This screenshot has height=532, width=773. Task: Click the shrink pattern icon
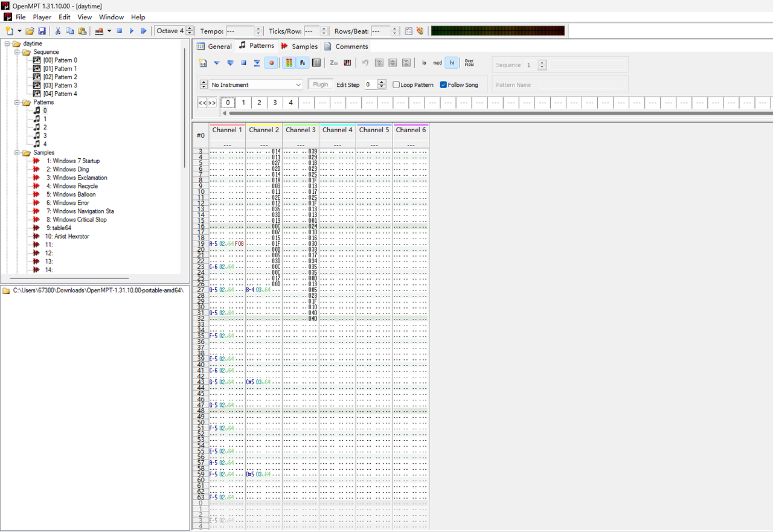point(406,63)
